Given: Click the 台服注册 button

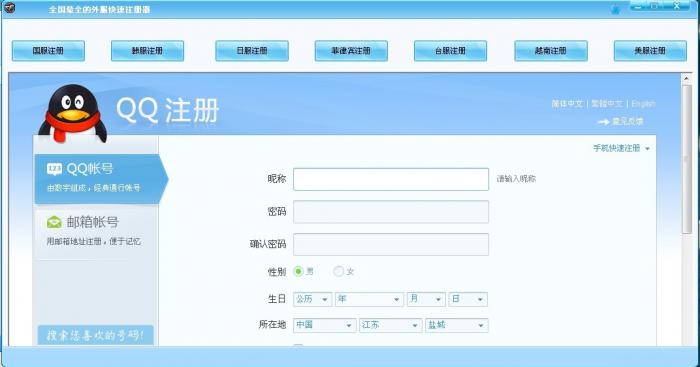Looking at the screenshot, I should (450, 51).
